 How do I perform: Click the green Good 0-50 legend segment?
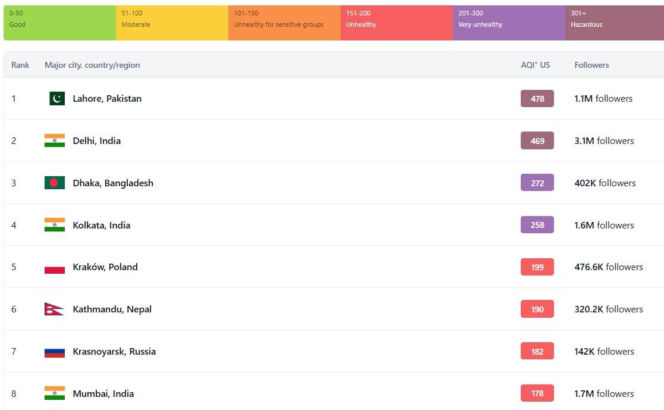click(58, 20)
